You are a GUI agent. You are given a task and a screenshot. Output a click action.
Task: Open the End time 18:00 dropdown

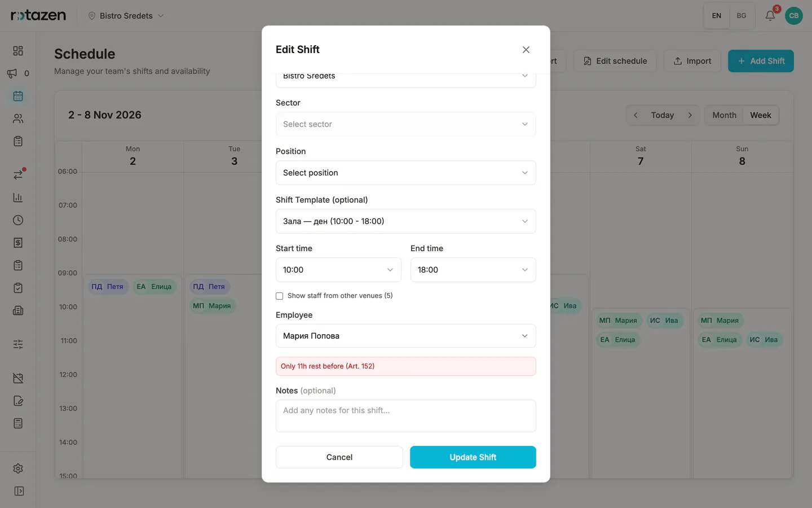coord(473,270)
